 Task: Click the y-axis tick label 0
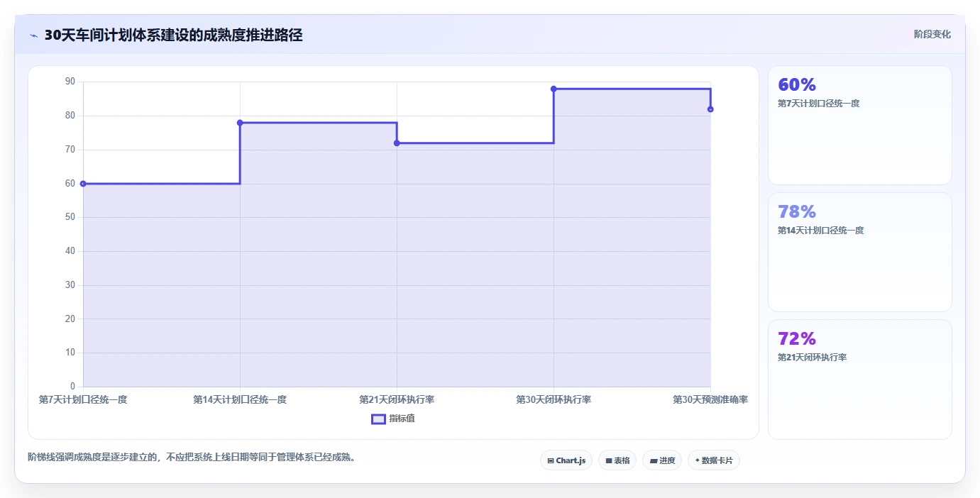click(72, 387)
